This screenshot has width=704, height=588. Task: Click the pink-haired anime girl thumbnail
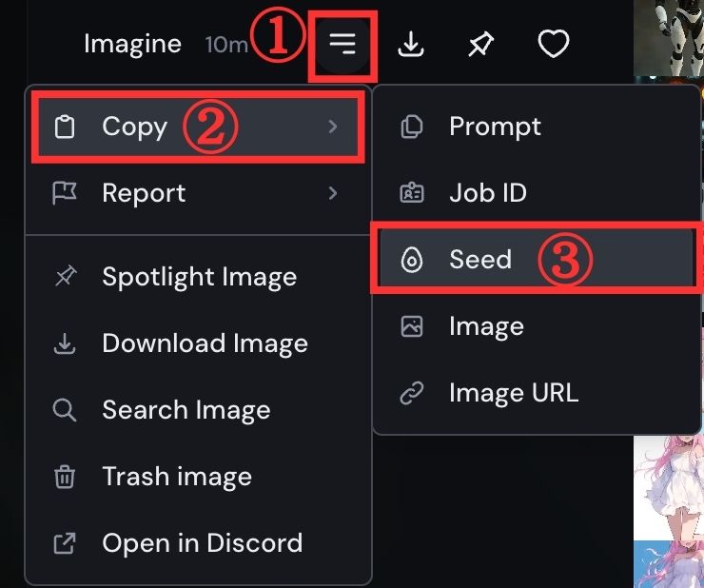[x=669, y=495]
